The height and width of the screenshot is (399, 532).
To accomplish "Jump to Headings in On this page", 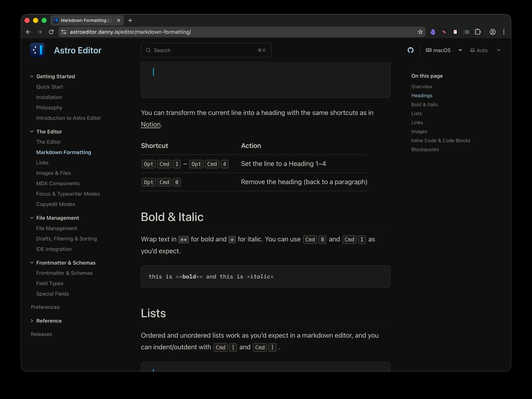I will click(x=422, y=95).
